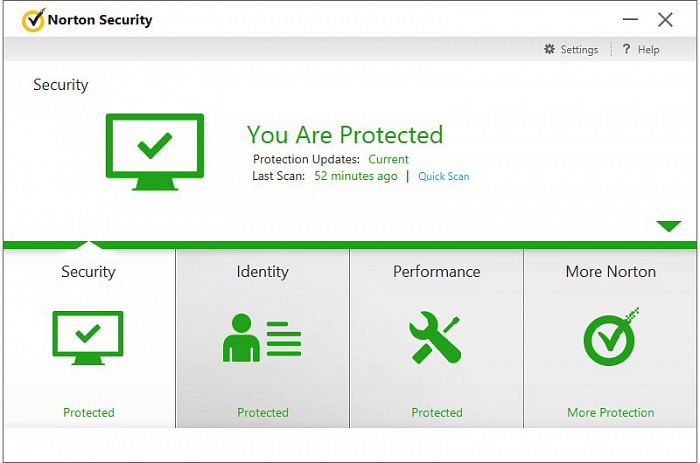Screen dimensions: 700x463
Task: Click the Current protection updates link
Action: coord(388,160)
